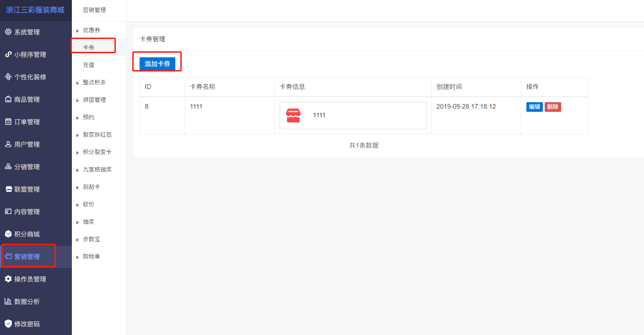Viewport: 644px width, 335px height.
Task: Click the 联盟管理 store icon
Action: tap(8, 189)
